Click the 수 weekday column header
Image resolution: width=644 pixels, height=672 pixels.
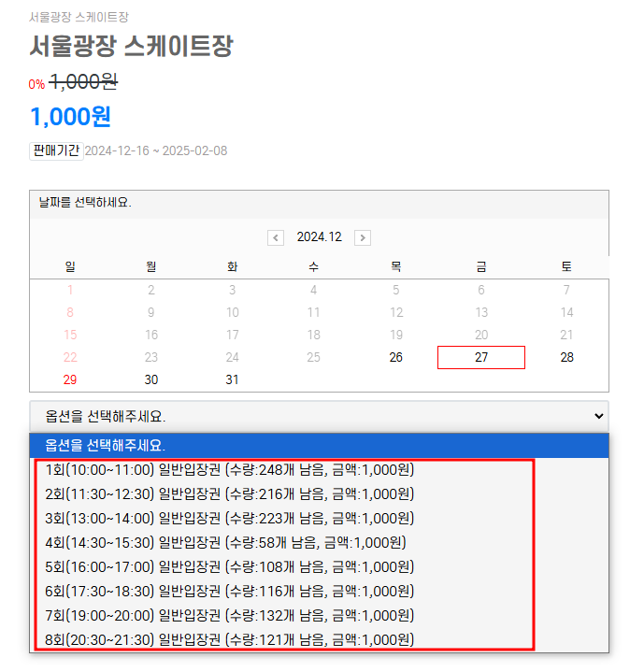314,266
